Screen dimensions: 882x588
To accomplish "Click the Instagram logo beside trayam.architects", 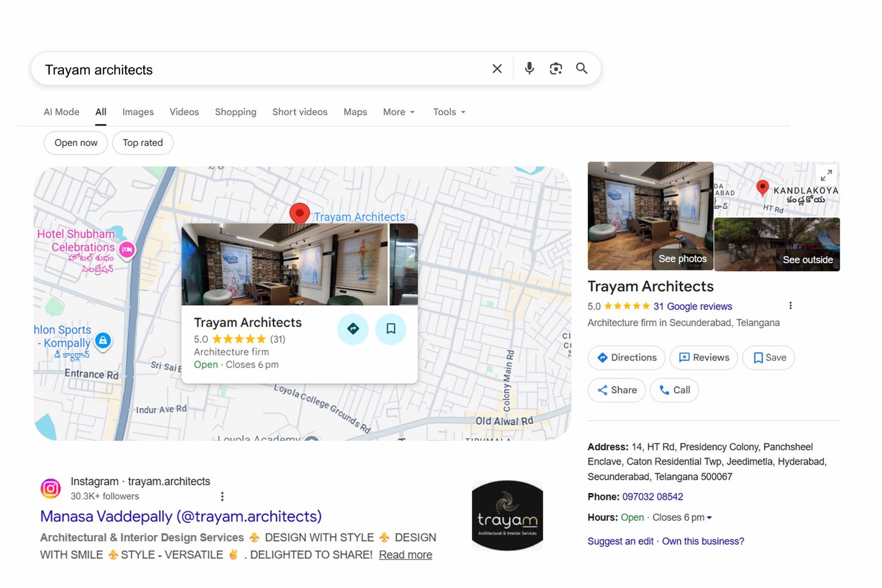I will (50, 488).
